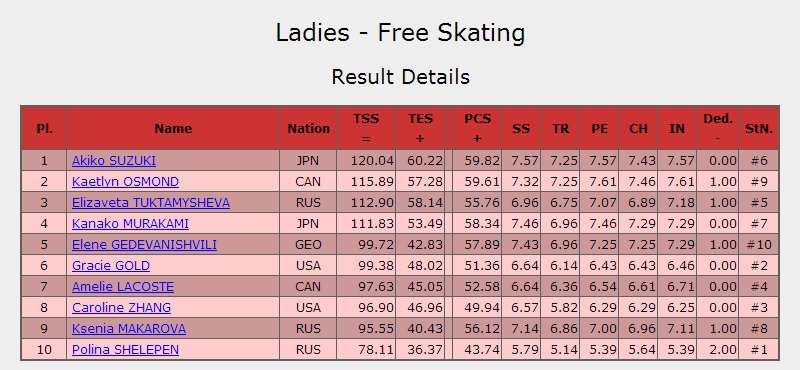Select the Ded. column header

pos(718,128)
